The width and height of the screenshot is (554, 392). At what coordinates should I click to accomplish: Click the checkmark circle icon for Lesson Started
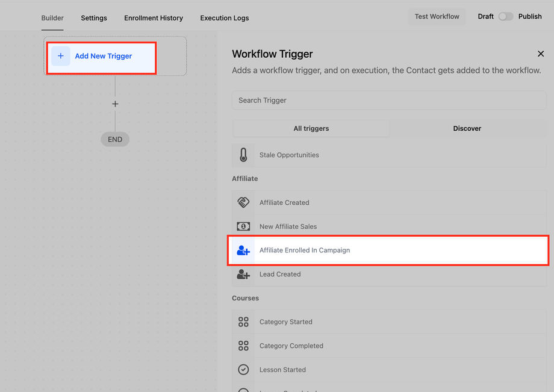tap(243, 370)
